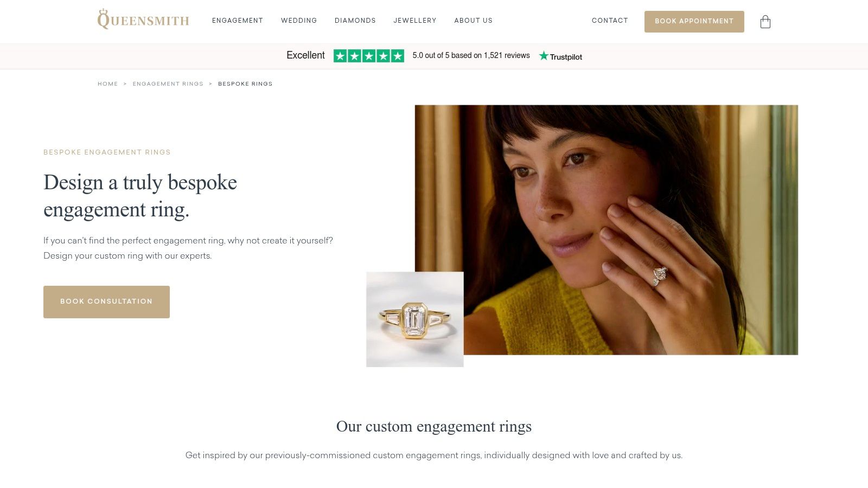
Task: Open the shopping bag
Action: point(765,22)
